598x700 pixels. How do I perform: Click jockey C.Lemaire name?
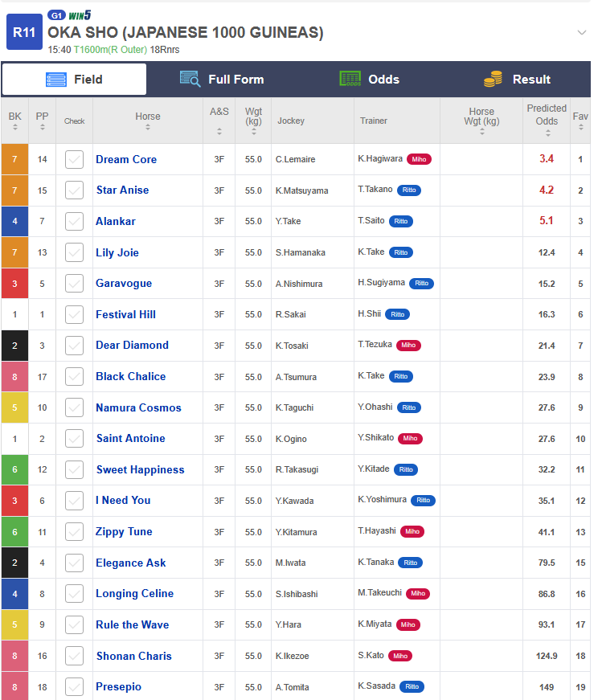pyautogui.click(x=295, y=159)
